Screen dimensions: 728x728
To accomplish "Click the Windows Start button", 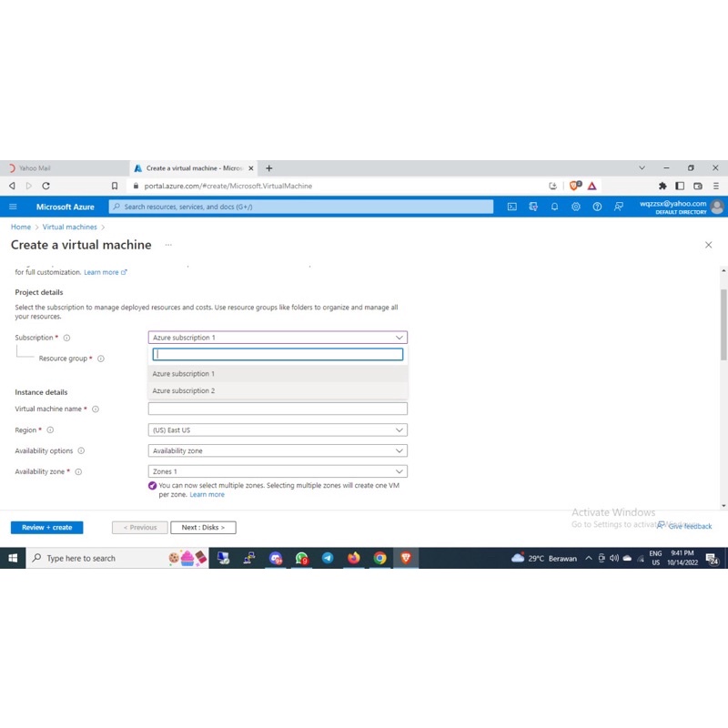I will [13, 558].
